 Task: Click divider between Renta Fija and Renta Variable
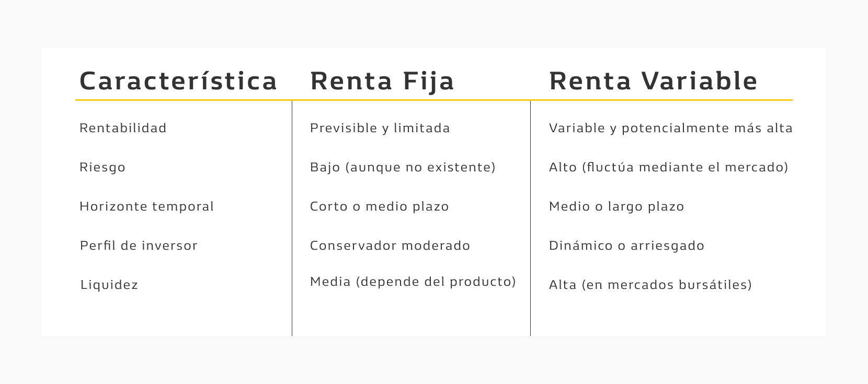point(530,219)
